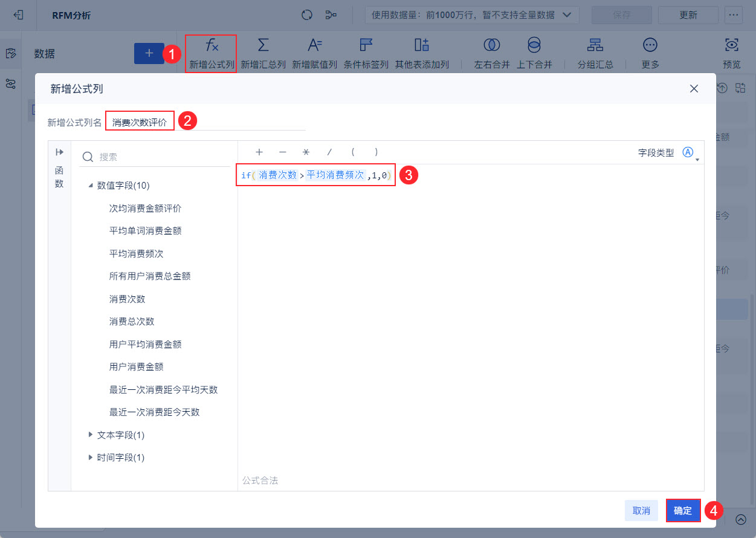Select 分组汇总 toolbar tool

pos(595,54)
